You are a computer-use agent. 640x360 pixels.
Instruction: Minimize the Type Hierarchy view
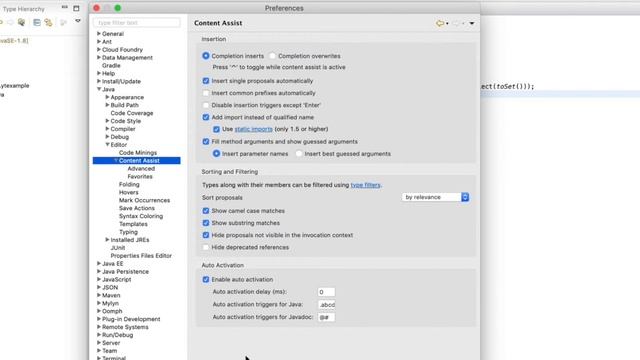coord(64,7)
